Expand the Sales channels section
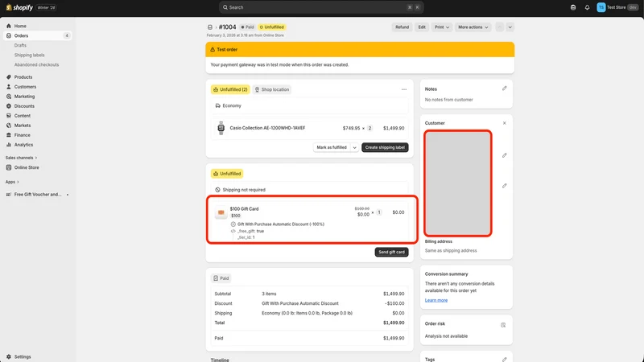Image resolution: width=644 pixels, height=362 pixels. (x=22, y=158)
